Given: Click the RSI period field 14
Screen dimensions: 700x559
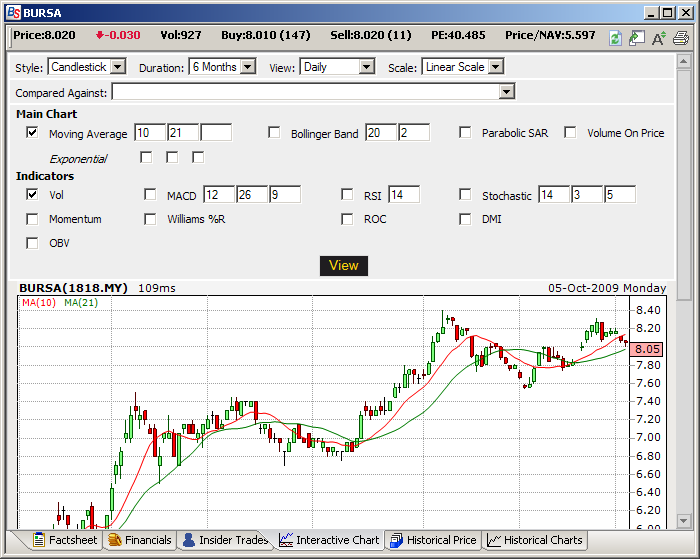Looking at the screenshot, I should [x=404, y=195].
